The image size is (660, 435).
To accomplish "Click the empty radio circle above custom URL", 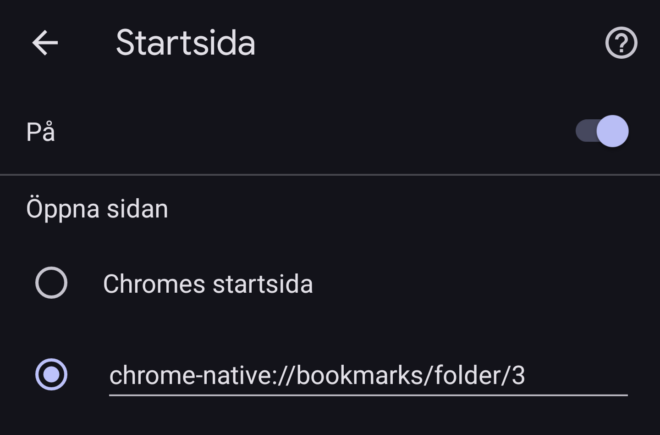I will [51, 283].
